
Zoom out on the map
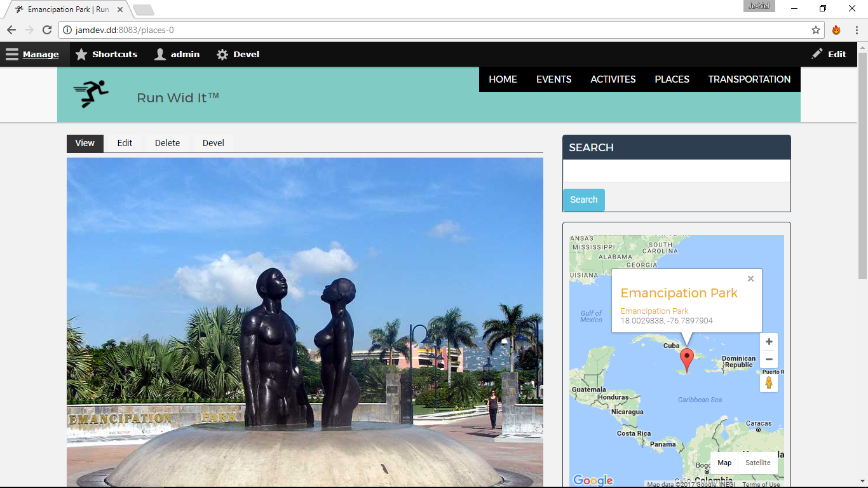(x=769, y=359)
